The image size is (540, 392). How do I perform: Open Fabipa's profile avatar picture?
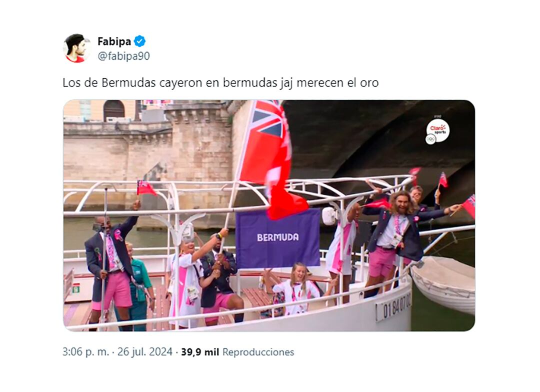(x=76, y=48)
